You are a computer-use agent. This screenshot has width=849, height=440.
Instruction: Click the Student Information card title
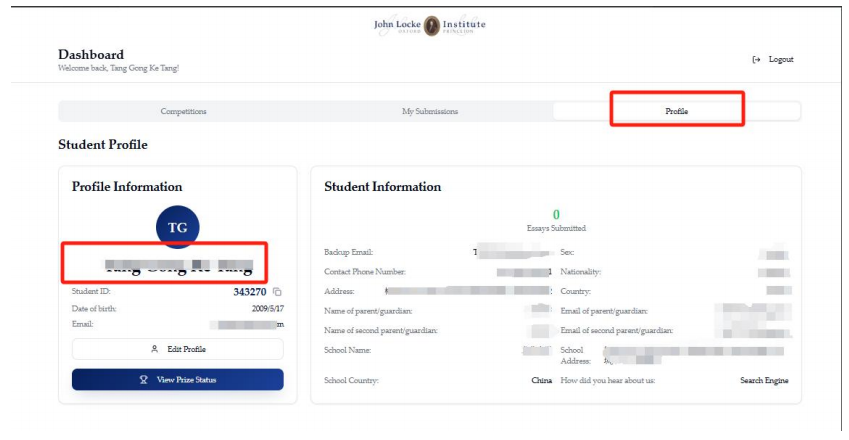tap(382, 187)
